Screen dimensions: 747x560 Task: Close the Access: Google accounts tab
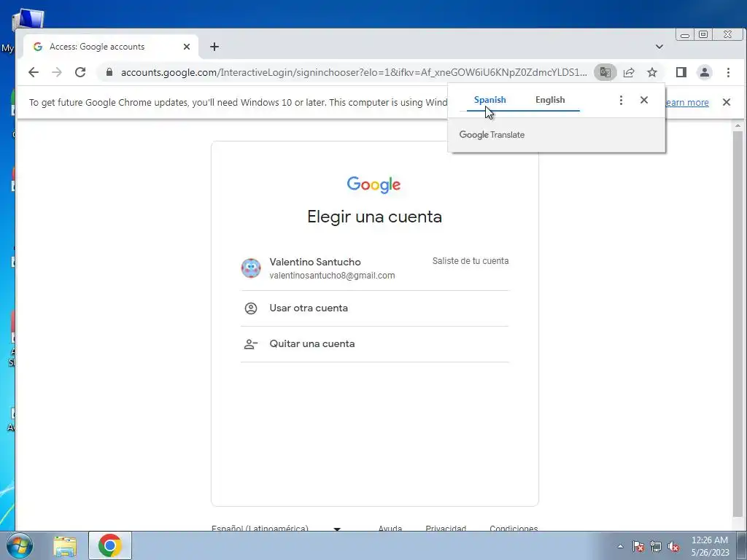(x=187, y=47)
